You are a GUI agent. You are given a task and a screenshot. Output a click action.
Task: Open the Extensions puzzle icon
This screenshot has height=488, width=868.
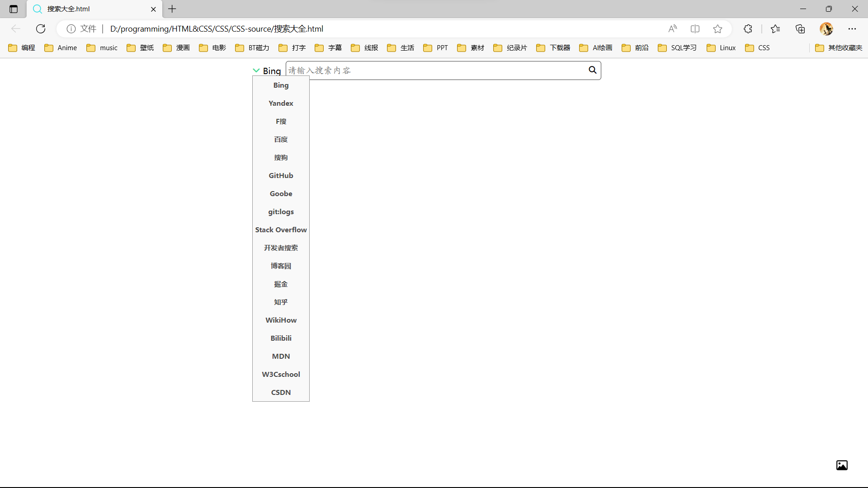748,29
